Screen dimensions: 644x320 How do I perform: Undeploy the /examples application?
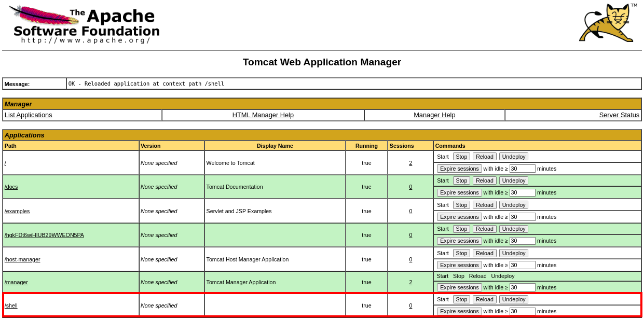coord(514,205)
